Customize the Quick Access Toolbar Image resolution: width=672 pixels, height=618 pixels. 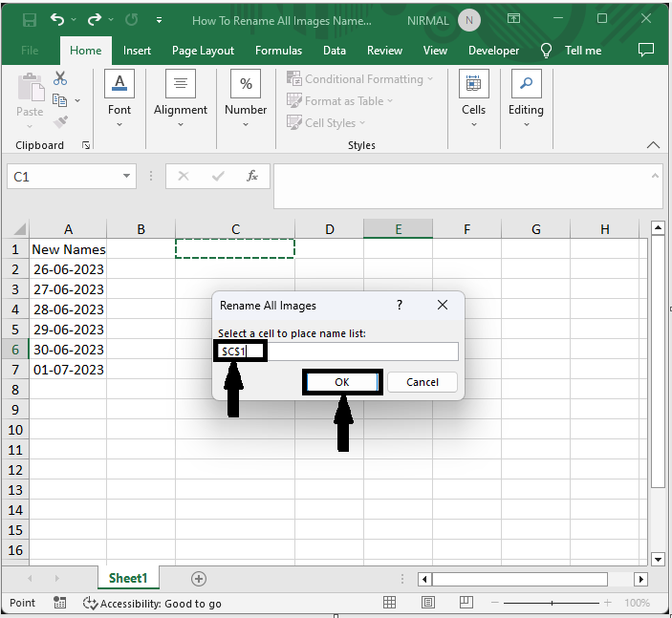tap(159, 20)
